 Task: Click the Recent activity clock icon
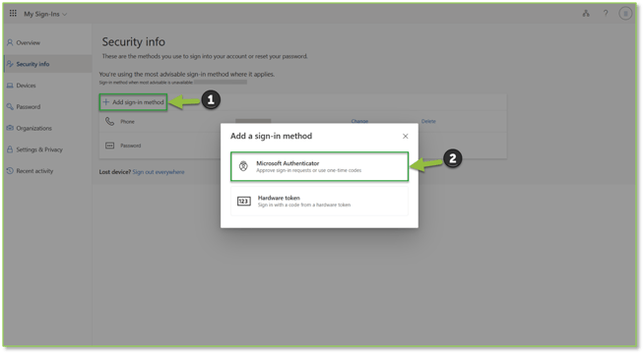10,171
